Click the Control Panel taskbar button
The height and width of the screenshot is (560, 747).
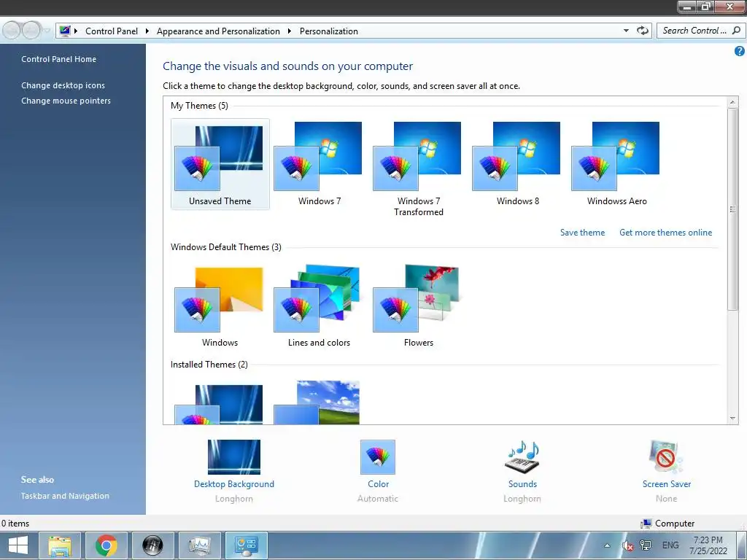[246, 545]
